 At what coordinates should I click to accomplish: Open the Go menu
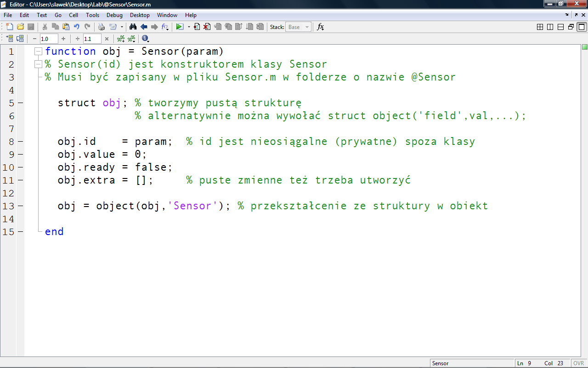click(x=58, y=15)
